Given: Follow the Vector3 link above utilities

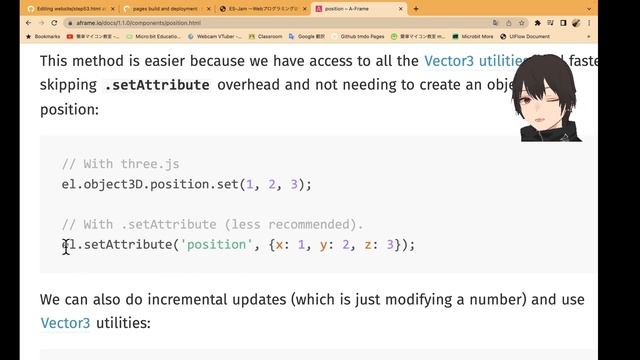Looking at the screenshot, I should click(65, 323).
